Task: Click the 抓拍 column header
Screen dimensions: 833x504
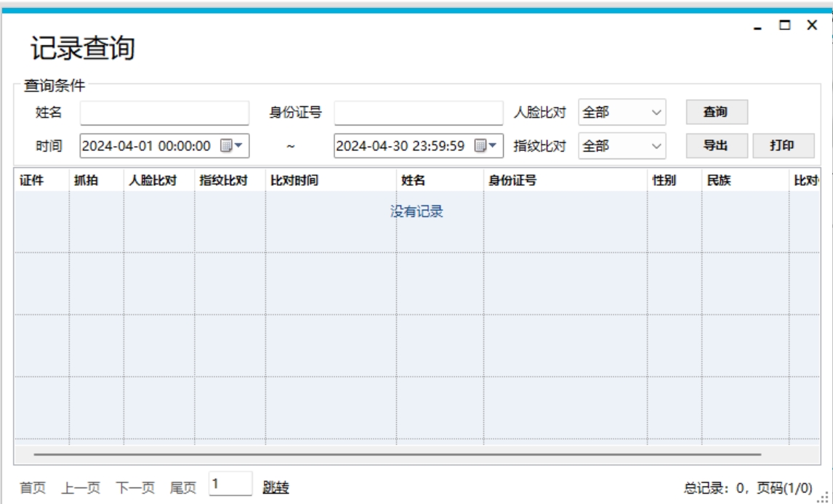Action: [x=85, y=182]
